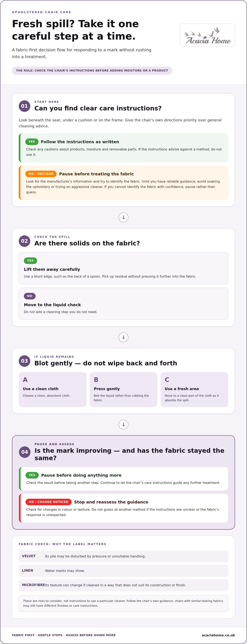Select the MICROFIBRE fabric row
The width and height of the screenshot is (247, 644).
coord(123,585)
